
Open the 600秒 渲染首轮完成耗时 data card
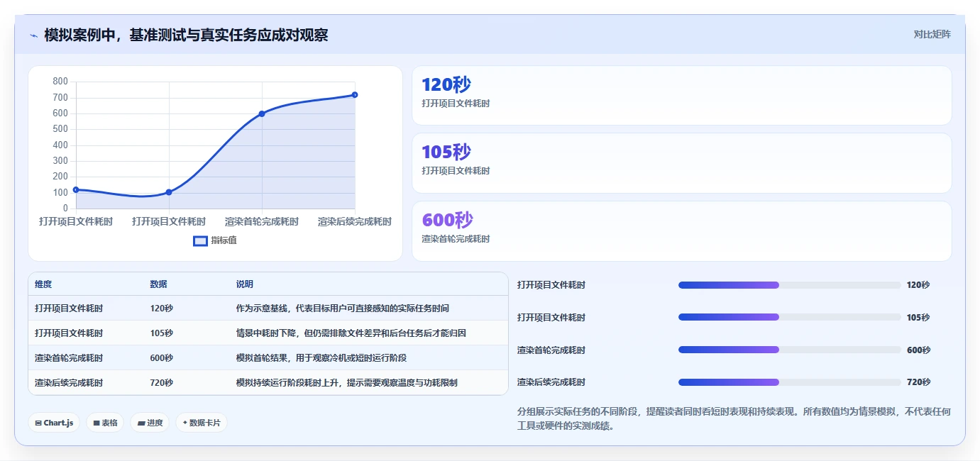click(x=681, y=231)
